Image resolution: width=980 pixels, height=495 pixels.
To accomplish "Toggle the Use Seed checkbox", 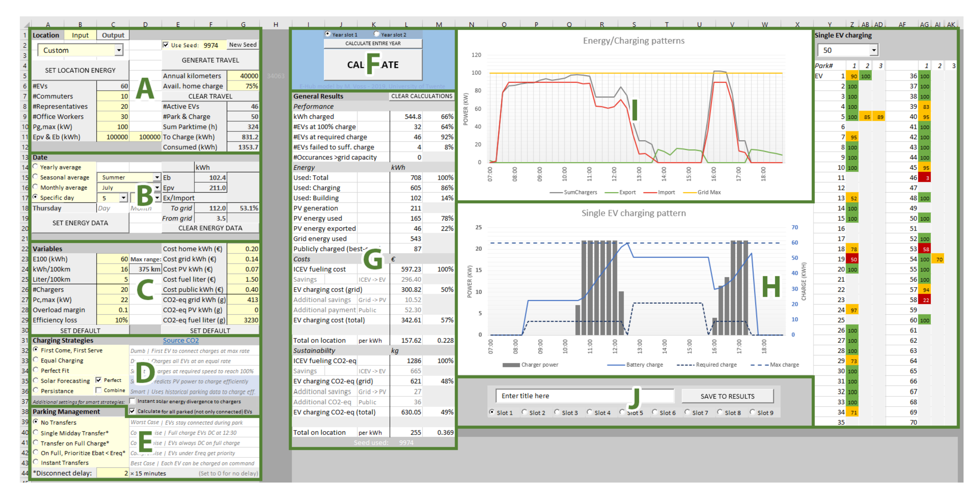I will [166, 45].
